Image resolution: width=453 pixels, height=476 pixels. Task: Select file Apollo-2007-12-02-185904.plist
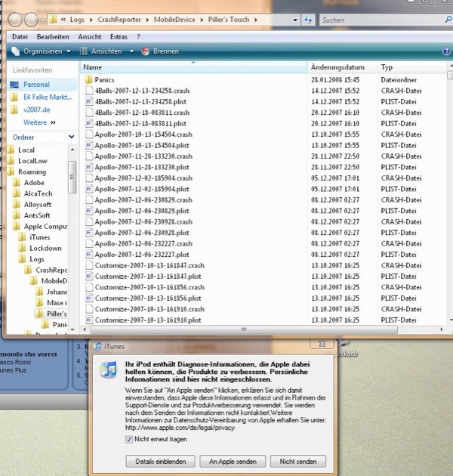pos(142,189)
